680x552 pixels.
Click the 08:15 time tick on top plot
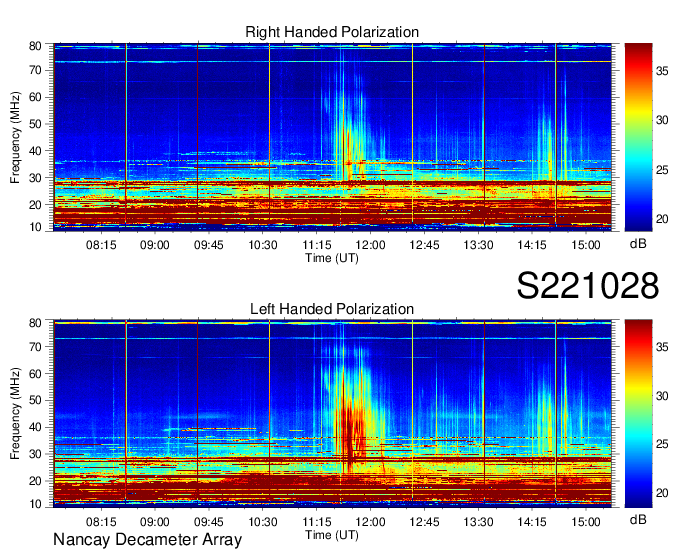click(x=101, y=245)
